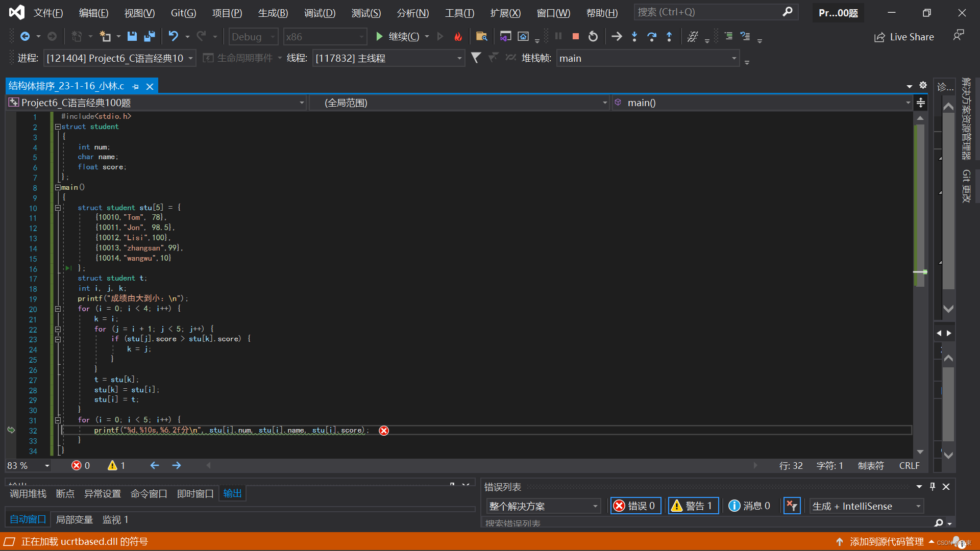Click the Live Share button

(x=904, y=37)
